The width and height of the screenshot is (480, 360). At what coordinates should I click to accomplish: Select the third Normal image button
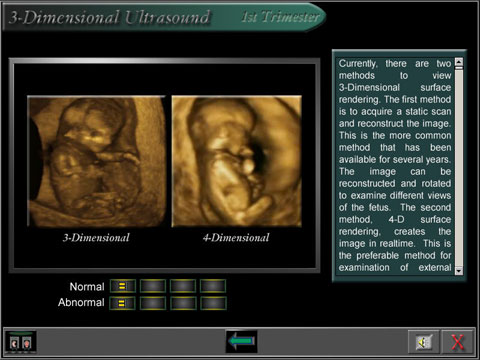tap(183, 286)
